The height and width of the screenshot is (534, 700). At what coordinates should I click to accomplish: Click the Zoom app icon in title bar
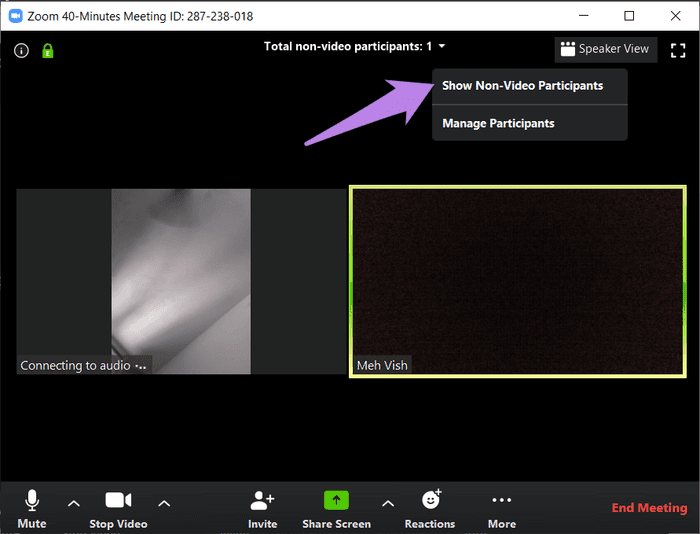click(x=15, y=16)
